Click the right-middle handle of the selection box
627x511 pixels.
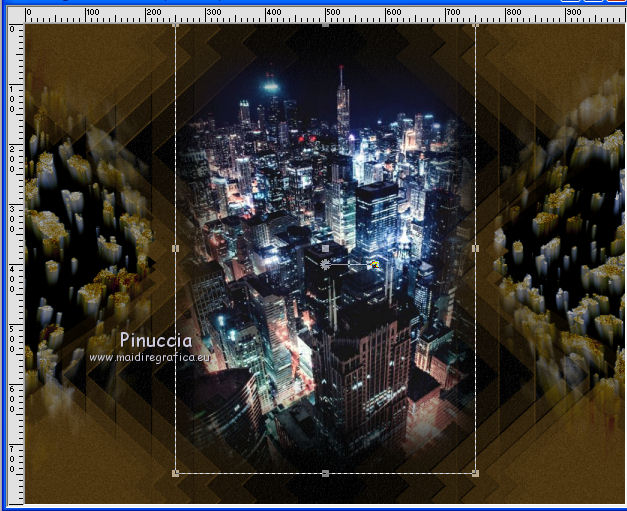click(x=475, y=249)
